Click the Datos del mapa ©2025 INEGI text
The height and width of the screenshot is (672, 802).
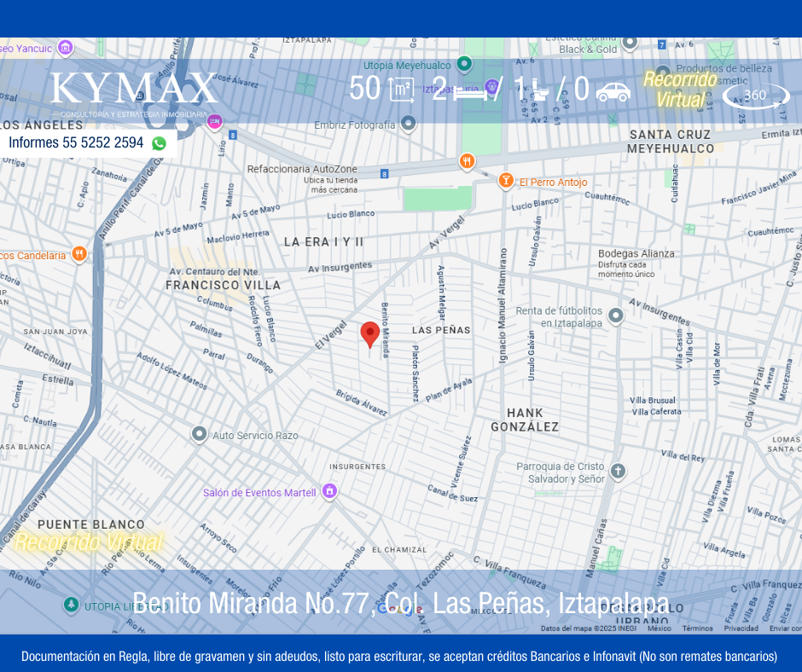[x=588, y=628]
